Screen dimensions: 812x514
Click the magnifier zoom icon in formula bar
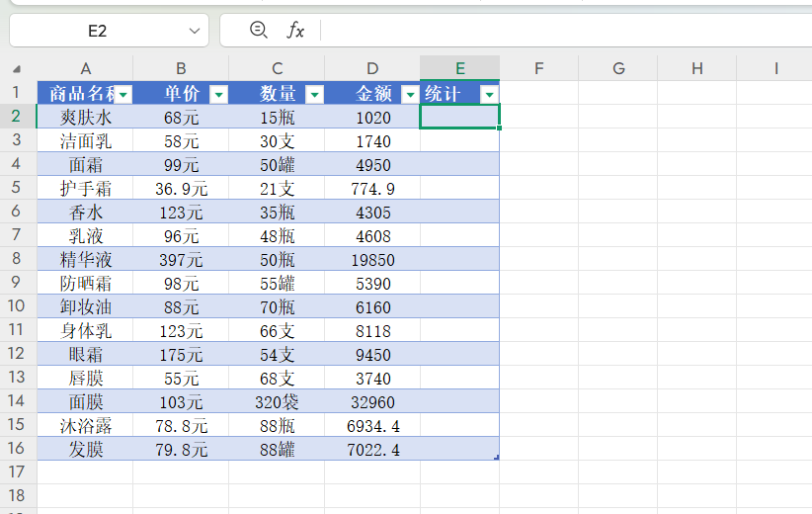[259, 31]
